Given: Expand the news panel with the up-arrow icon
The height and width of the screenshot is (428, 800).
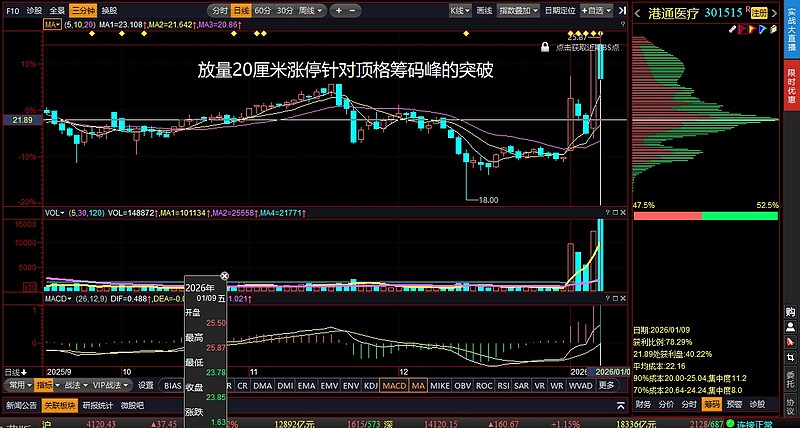Looking at the screenshot, I should (x=621, y=407).
